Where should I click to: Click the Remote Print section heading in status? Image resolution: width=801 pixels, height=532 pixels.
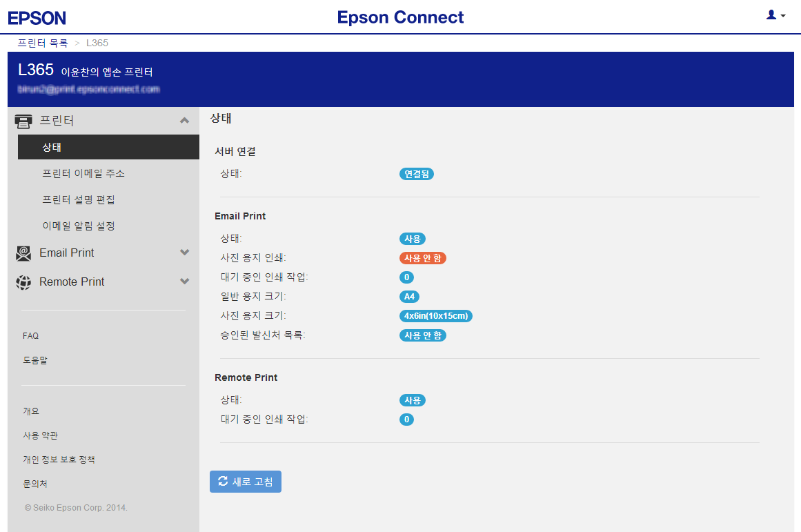246,377
